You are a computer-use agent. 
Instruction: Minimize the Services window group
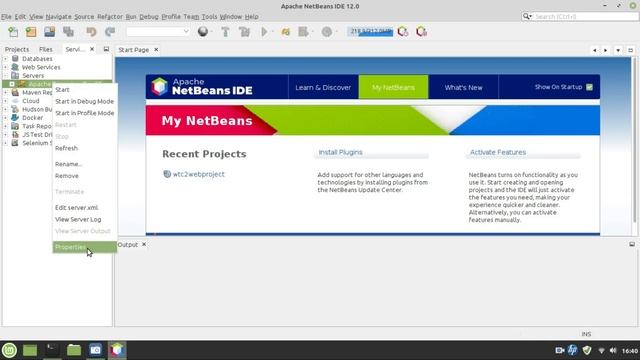[x=106, y=49]
